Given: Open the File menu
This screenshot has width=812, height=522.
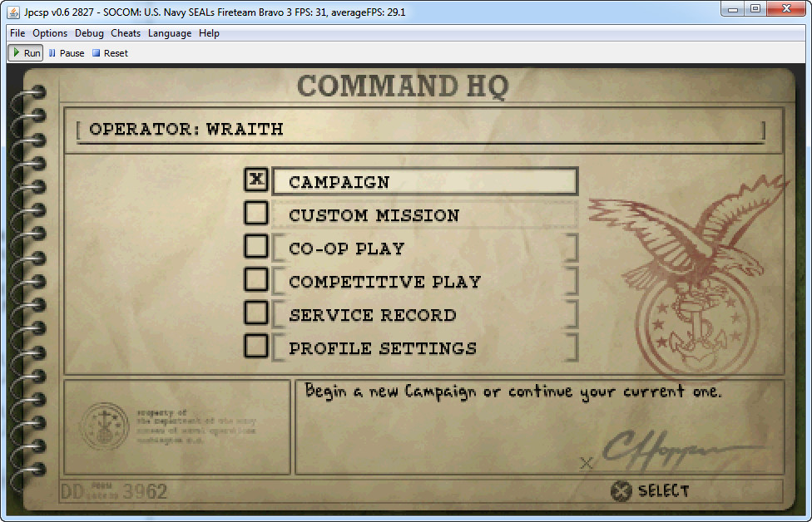Looking at the screenshot, I should click(x=17, y=33).
